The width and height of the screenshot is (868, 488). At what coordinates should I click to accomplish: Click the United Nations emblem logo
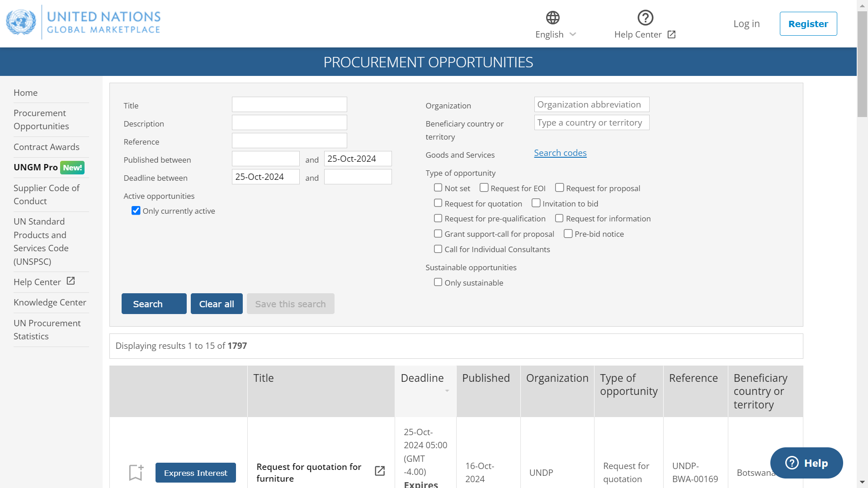[x=21, y=23]
